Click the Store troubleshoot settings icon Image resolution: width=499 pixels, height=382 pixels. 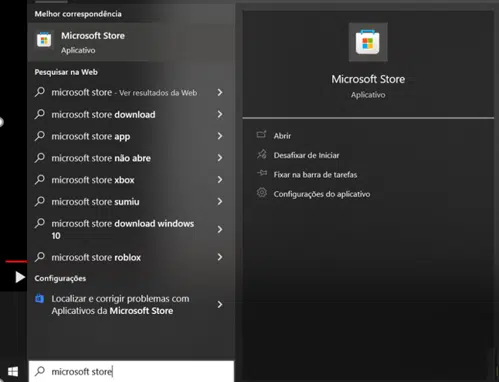40,298
